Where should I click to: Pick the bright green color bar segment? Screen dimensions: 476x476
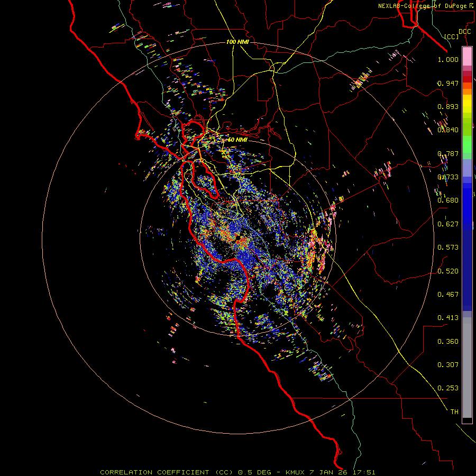pos(467,144)
